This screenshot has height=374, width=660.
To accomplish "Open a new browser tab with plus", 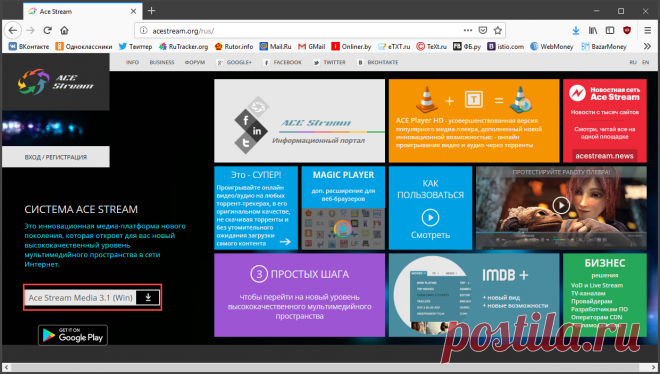I will coord(152,11).
